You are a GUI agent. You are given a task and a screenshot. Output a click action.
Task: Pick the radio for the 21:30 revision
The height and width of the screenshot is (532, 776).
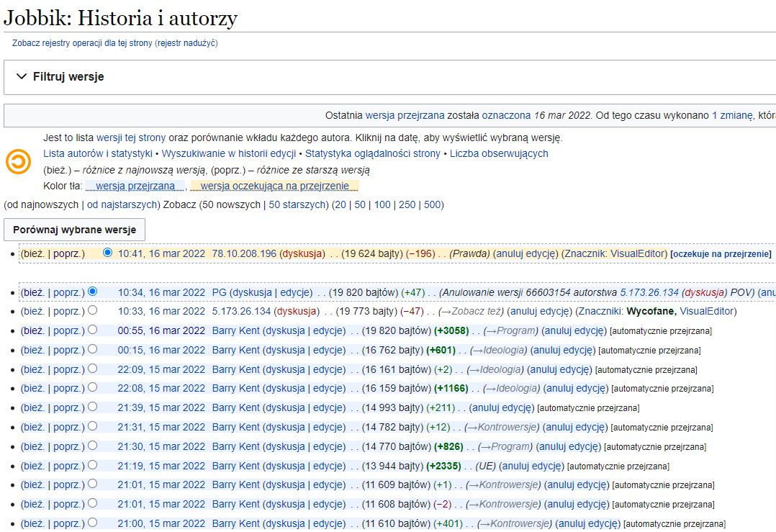pyautogui.click(x=93, y=446)
